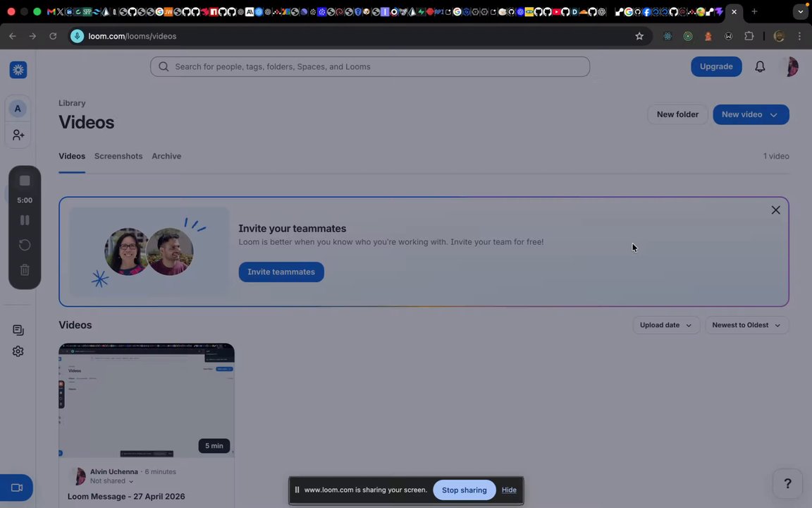
Task: Open Loom settings gear in sidebar
Action: coord(18,351)
